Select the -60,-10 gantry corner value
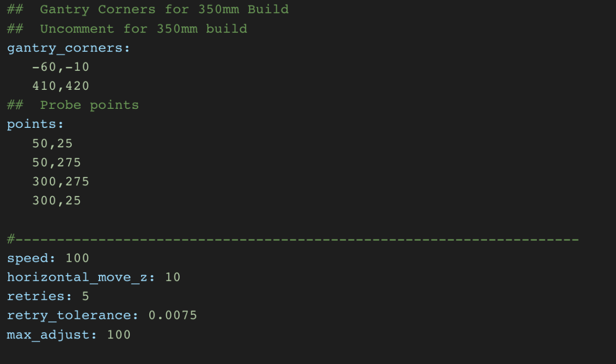616x364 pixels. click(x=61, y=67)
